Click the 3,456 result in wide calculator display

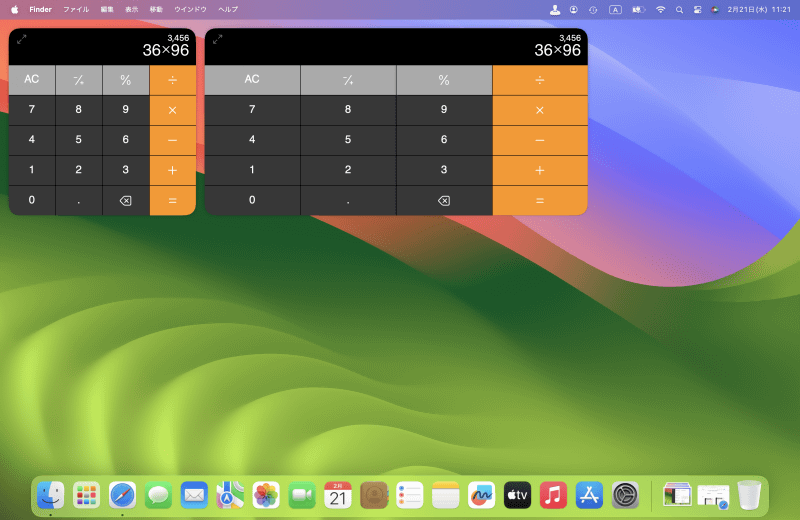tap(570, 38)
